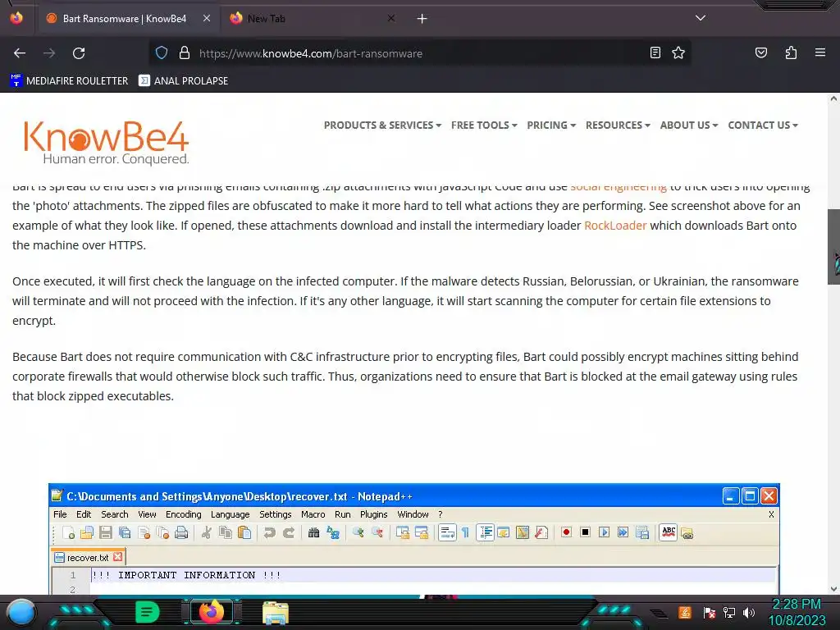The height and width of the screenshot is (630, 840).
Task: Open the green D-shaped app on taskbar
Action: point(148,612)
